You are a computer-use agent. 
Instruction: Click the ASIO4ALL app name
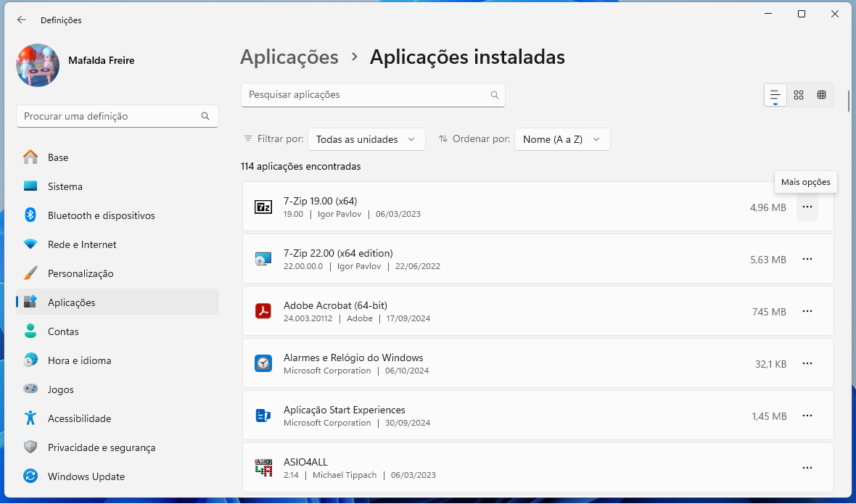click(305, 462)
